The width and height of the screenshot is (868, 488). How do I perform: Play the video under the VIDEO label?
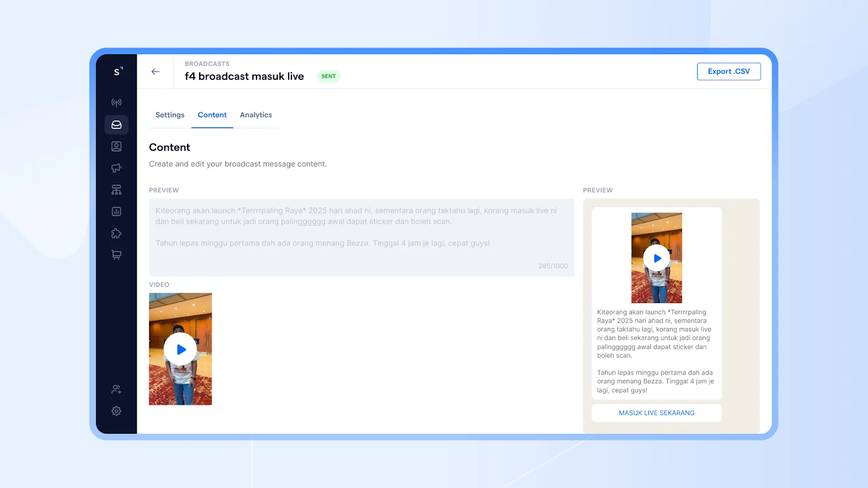click(181, 350)
